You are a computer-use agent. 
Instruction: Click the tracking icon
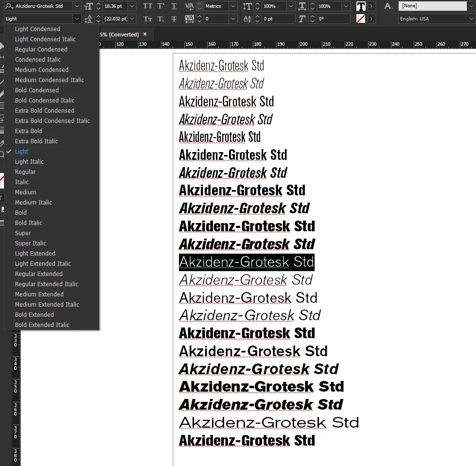189,19
